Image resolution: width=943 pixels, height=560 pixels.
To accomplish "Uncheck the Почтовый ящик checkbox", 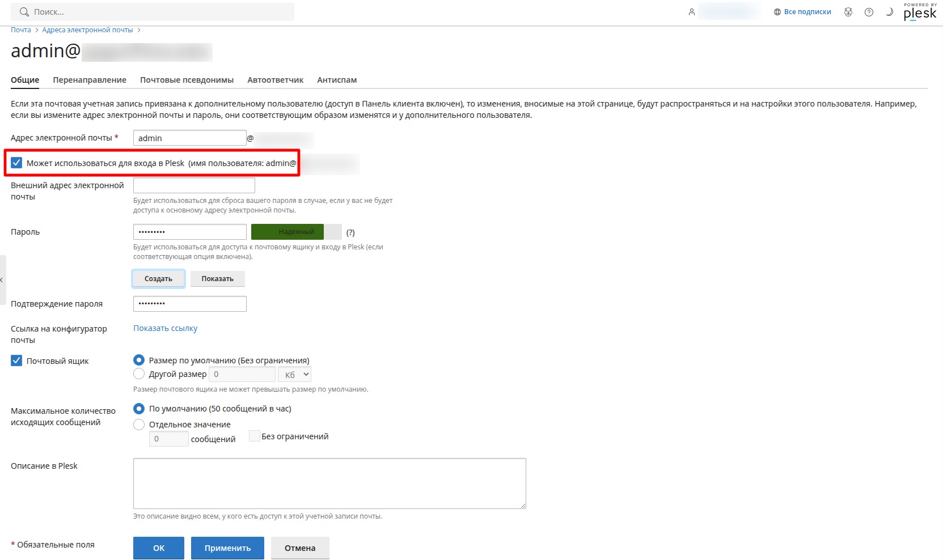I will [16, 360].
